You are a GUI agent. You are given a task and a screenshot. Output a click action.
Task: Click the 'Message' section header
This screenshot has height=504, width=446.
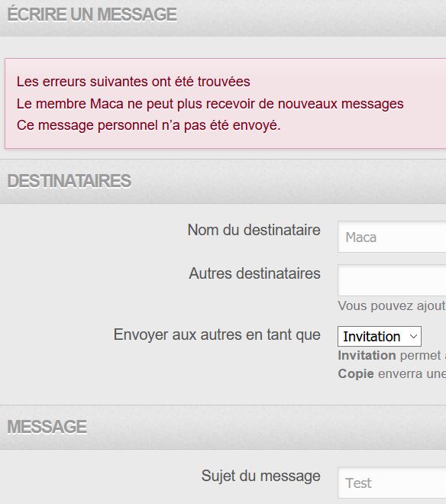(x=47, y=427)
